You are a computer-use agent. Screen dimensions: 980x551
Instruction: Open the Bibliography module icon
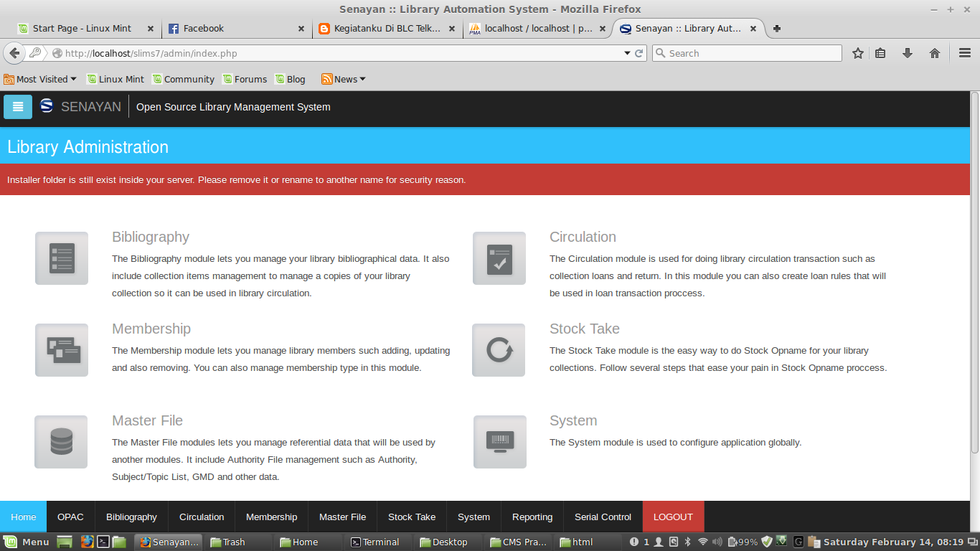[61, 258]
